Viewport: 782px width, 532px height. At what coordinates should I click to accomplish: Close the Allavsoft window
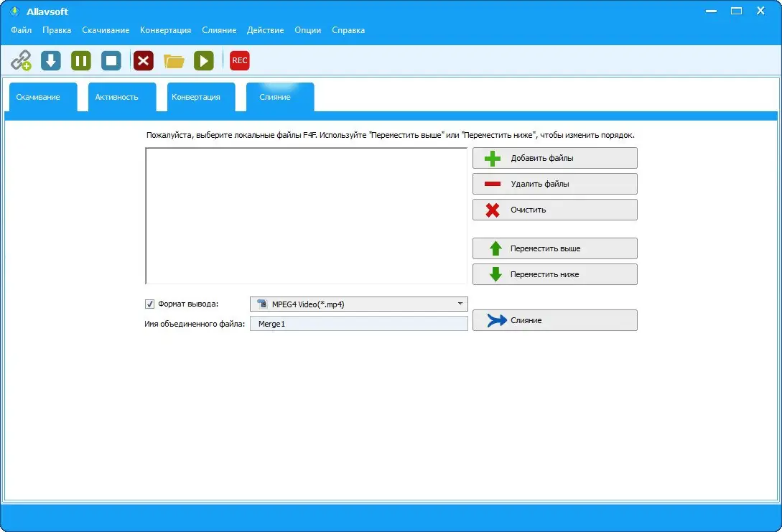point(760,11)
